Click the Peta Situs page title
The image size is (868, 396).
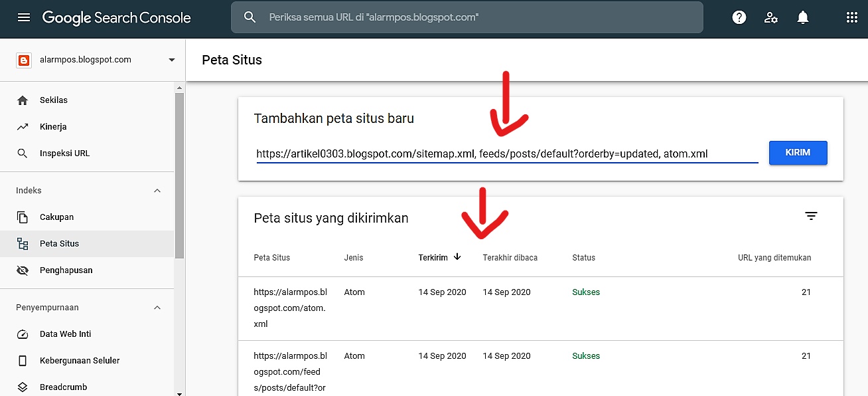[x=232, y=60]
